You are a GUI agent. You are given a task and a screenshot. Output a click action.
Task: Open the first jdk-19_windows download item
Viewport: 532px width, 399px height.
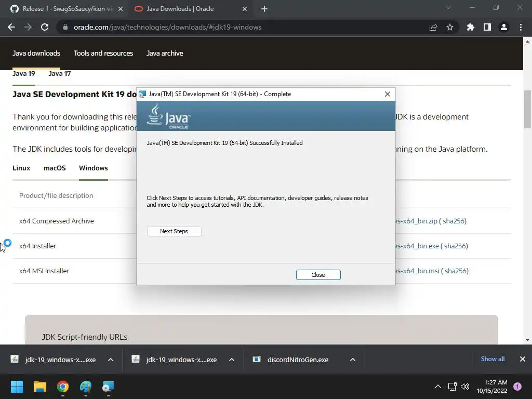click(x=54, y=360)
